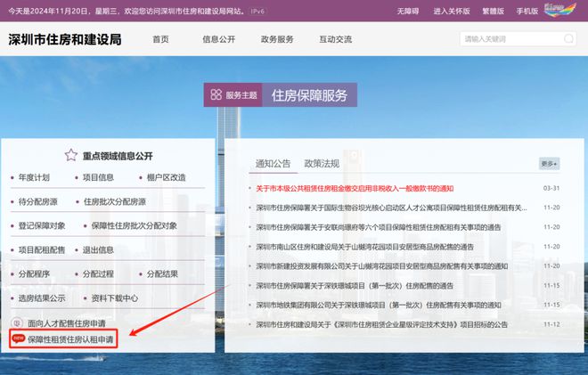Screen dimensions: 588x375
Task: Open 深圳市地铁集团 深铁珑城项目 notice
Action: (x=379, y=306)
